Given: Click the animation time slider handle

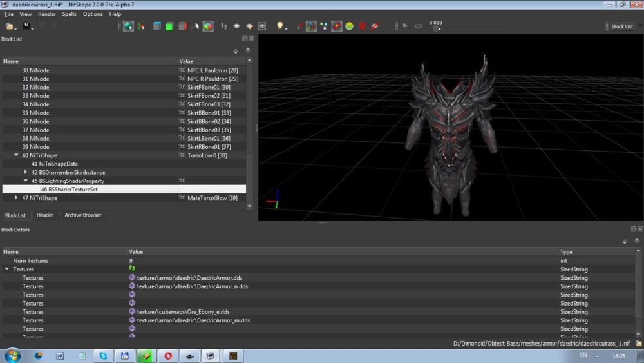Looking at the screenshot, I should [x=436, y=29].
